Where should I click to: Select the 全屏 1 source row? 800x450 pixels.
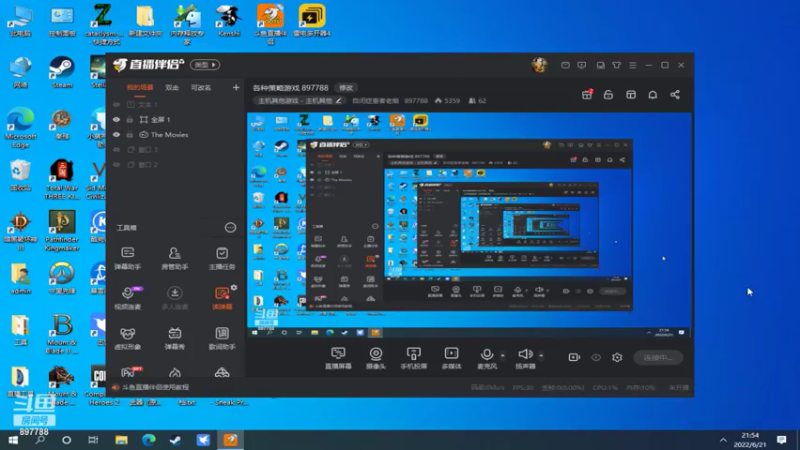[176, 119]
